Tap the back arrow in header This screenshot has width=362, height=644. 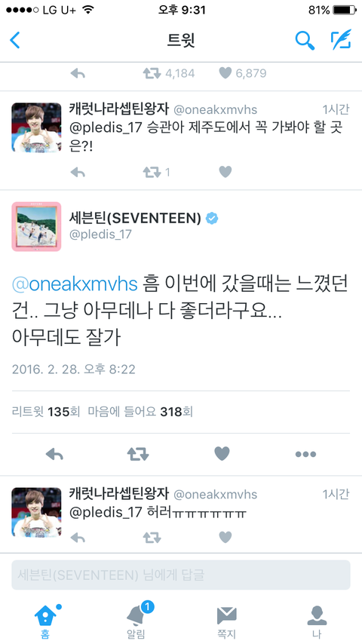point(15,40)
